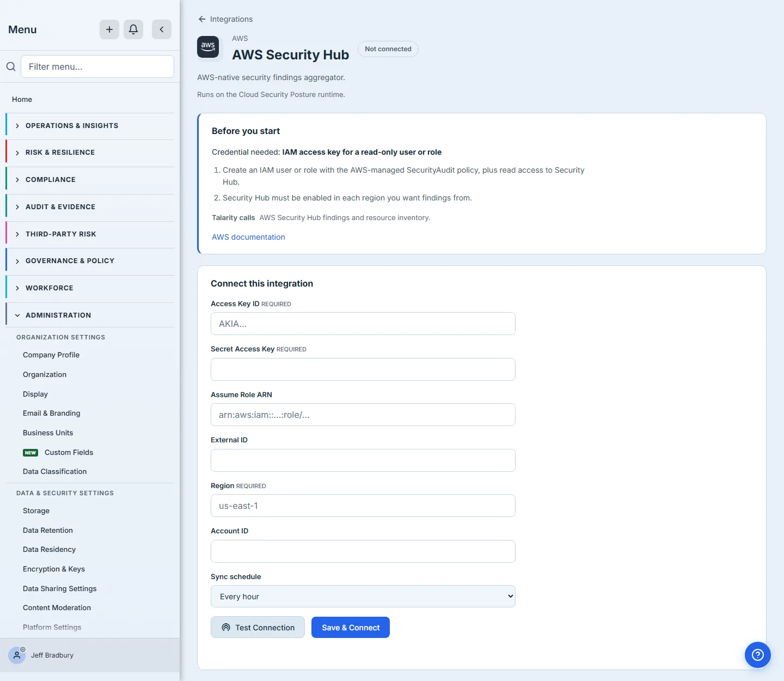Open the Sync schedule dropdown
784x681 pixels.
pyautogui.click(x=363, y=597)
